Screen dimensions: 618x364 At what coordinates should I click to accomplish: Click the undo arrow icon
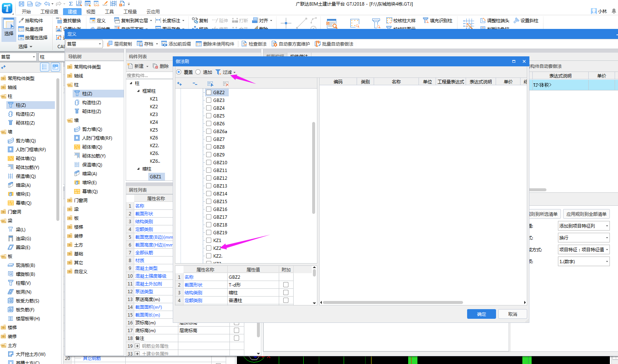(x=47, y=4)
